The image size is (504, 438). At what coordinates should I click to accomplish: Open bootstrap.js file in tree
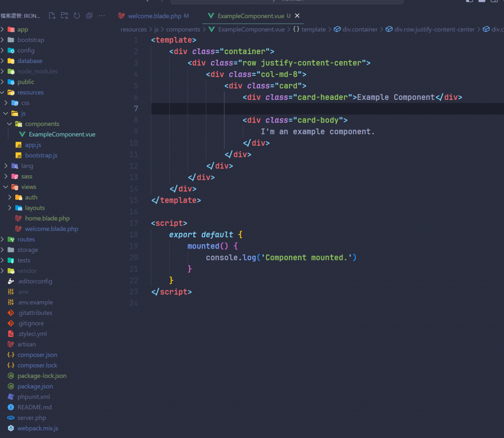(x=41, y=155)
